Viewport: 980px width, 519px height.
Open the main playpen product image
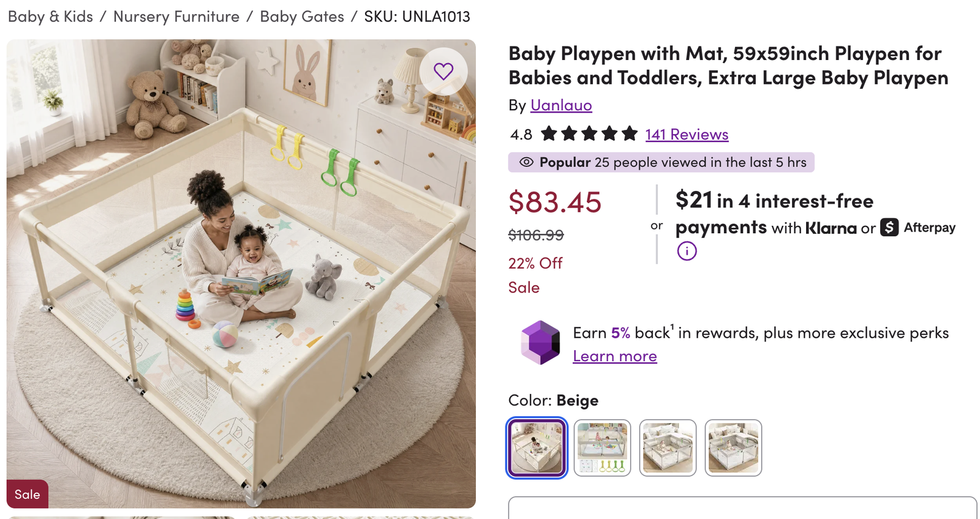(x=241, y=274)
